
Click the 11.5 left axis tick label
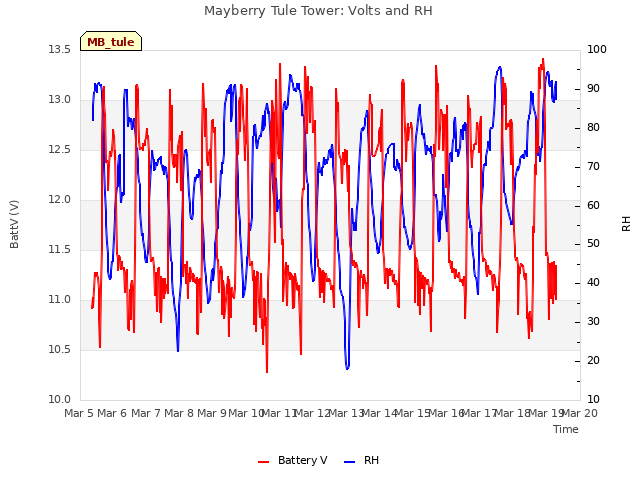60,250
